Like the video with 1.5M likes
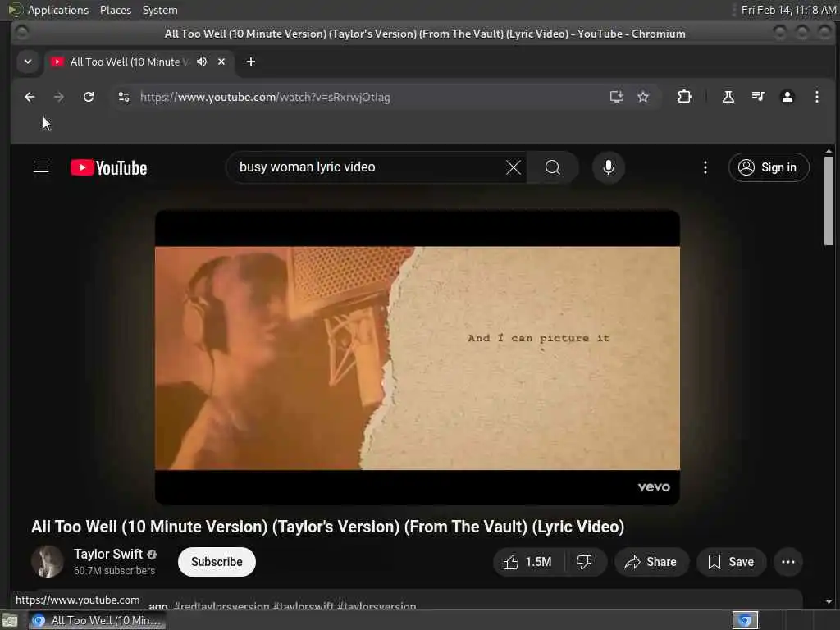The height and width of the screenshot is (630, 840). tap(527, 561)
